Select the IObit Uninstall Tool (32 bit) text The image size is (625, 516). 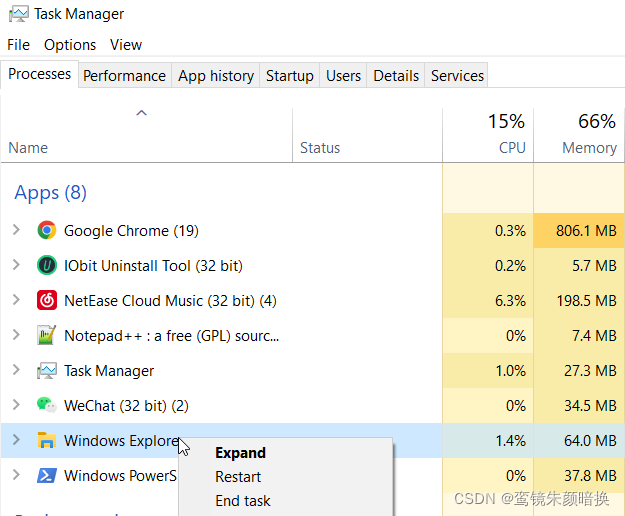tap(153, 266)
